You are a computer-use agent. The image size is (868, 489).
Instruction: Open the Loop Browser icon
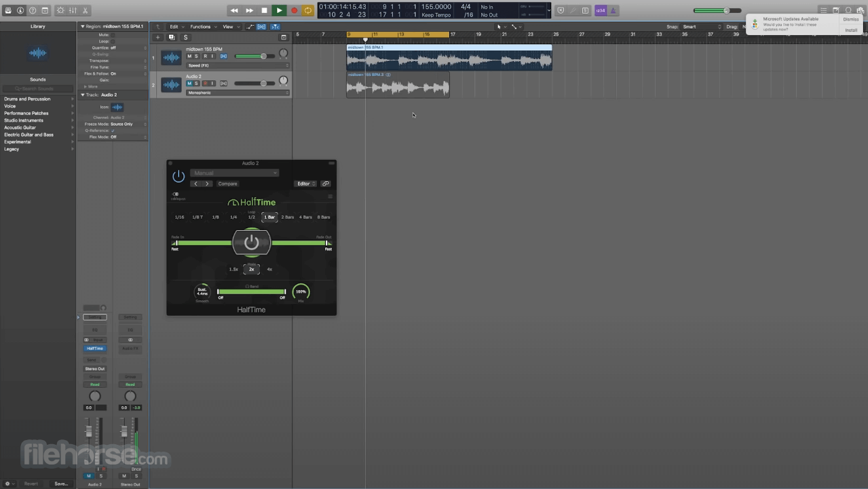click(848, 10)
